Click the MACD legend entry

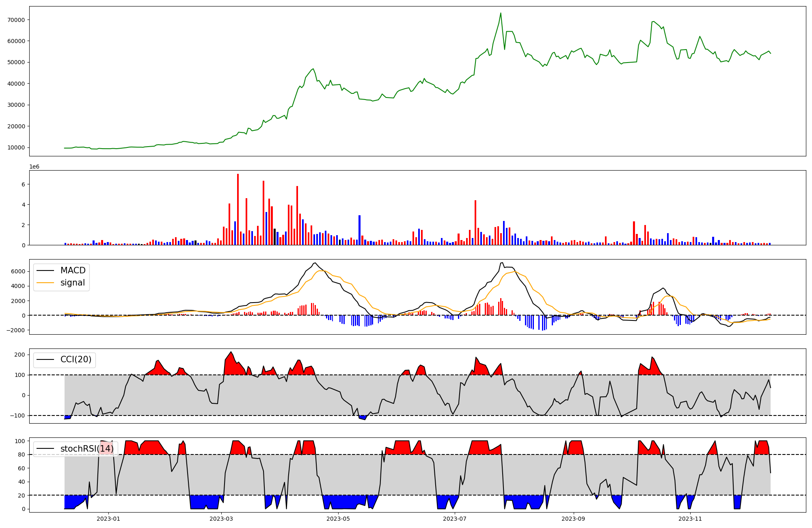click(73, 270)
